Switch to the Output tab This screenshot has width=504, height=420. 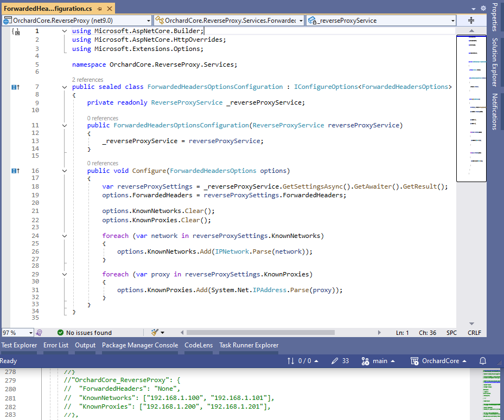85,345
